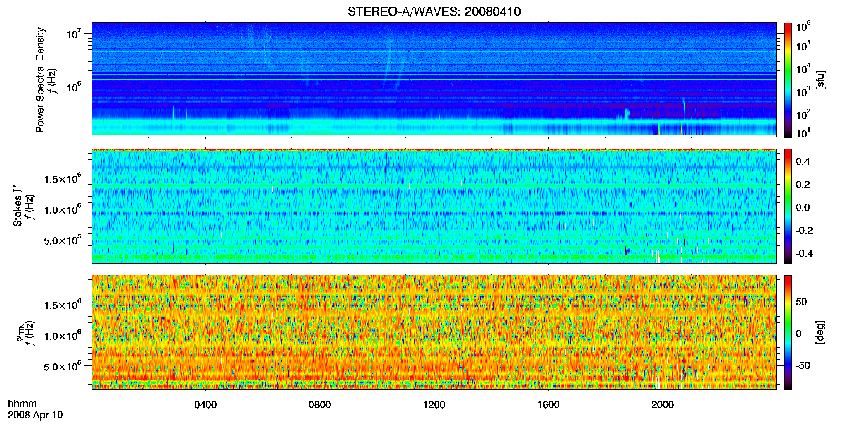868x447 pixels.
Task: Click the 0.4 label on Stokes colorbar
Action: [x=803, y=162]
